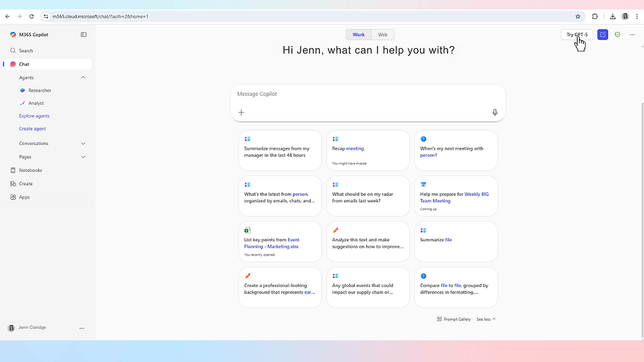644x362 pixels.
Task: Click the M365 Copilot logo icon
Action: 13,34
